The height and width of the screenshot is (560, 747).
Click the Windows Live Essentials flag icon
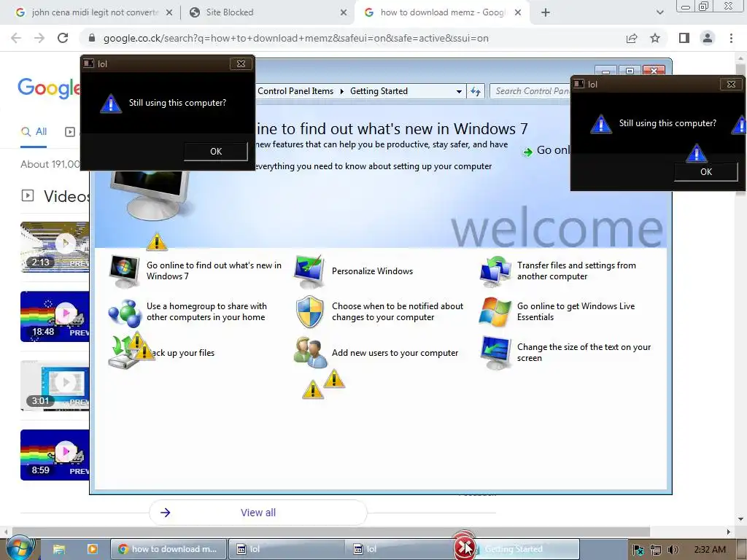tap(495, 312)
